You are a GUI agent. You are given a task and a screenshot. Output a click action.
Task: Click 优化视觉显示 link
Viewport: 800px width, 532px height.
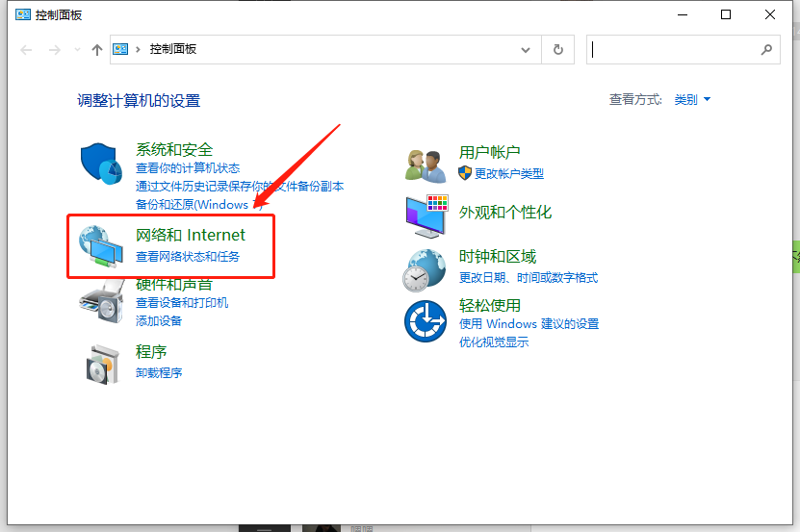493,342
